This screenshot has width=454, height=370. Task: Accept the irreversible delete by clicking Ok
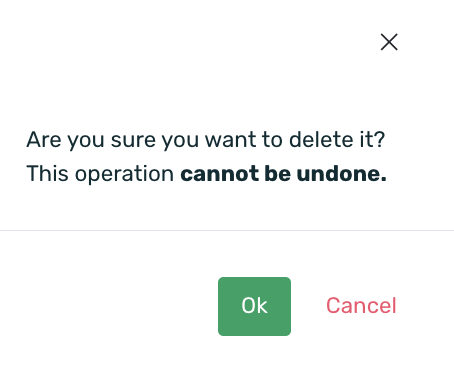pyautogui.click(x=254, y=306)
